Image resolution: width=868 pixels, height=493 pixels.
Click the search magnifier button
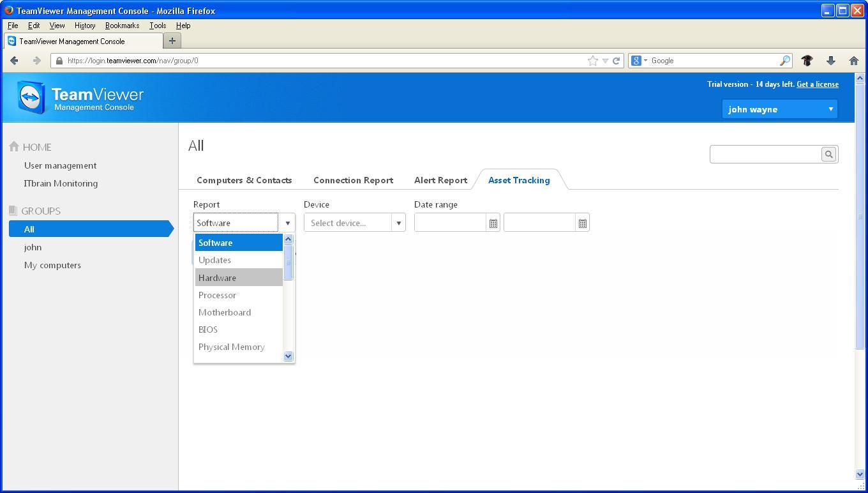pyautogui.click(x=828, y=154)
